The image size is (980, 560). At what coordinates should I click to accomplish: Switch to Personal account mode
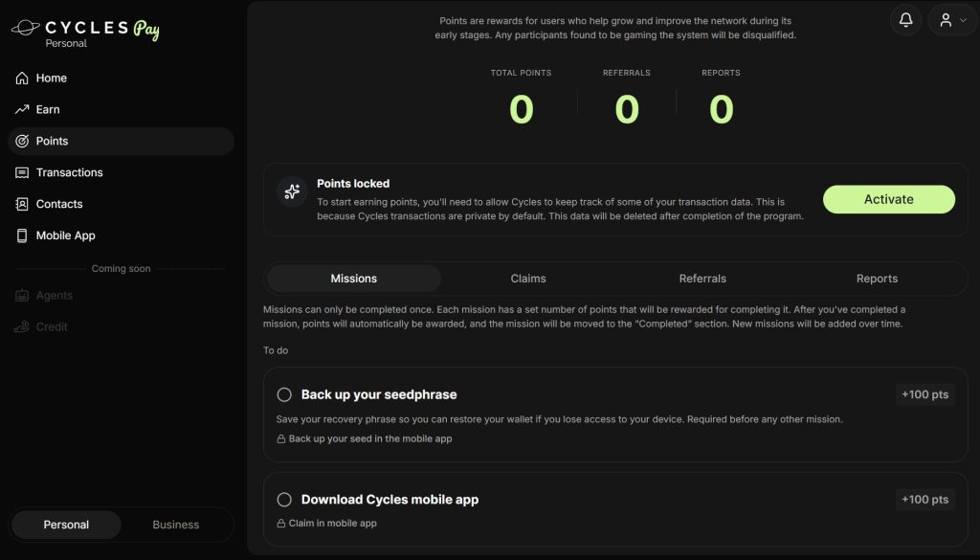(66, 525)
